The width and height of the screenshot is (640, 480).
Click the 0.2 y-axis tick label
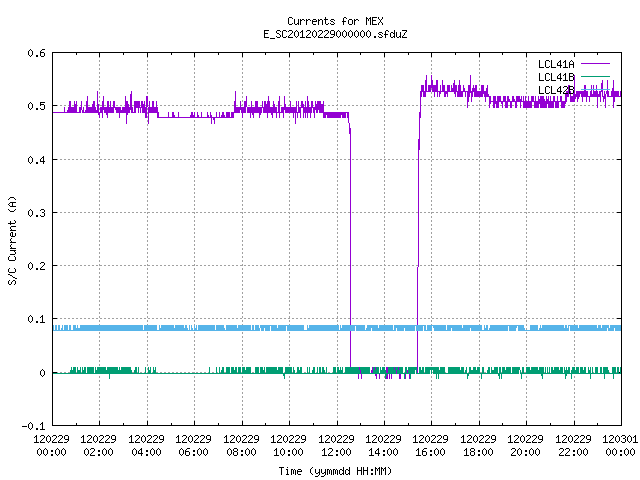tap(37, 266)
